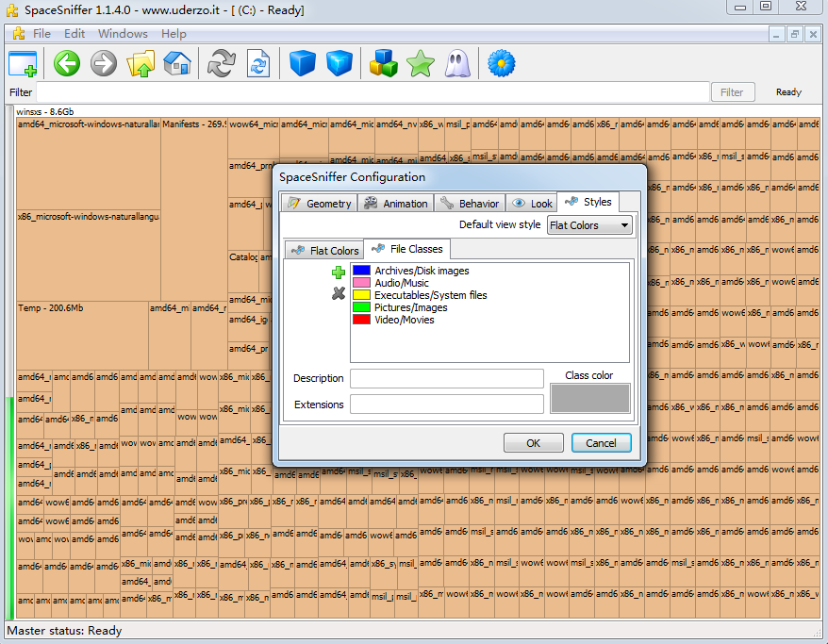Add a file class with green plus
This screenshot has height=644, width=828.
click(x=339, y=272)
